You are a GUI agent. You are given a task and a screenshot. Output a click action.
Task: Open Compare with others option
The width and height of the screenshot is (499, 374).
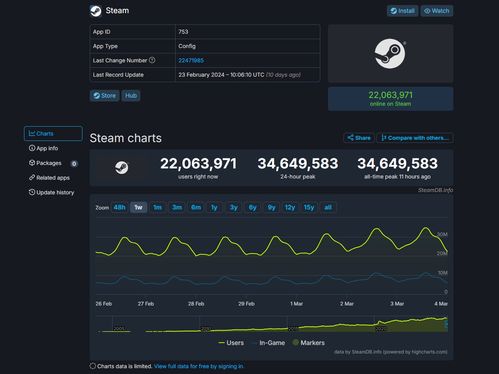(x=415, y=138)
